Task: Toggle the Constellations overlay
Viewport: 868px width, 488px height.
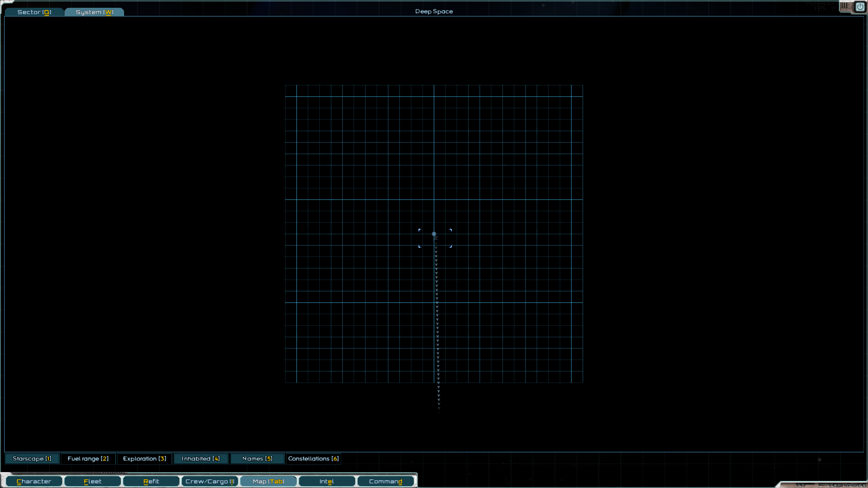Action: tap(313, 459)
